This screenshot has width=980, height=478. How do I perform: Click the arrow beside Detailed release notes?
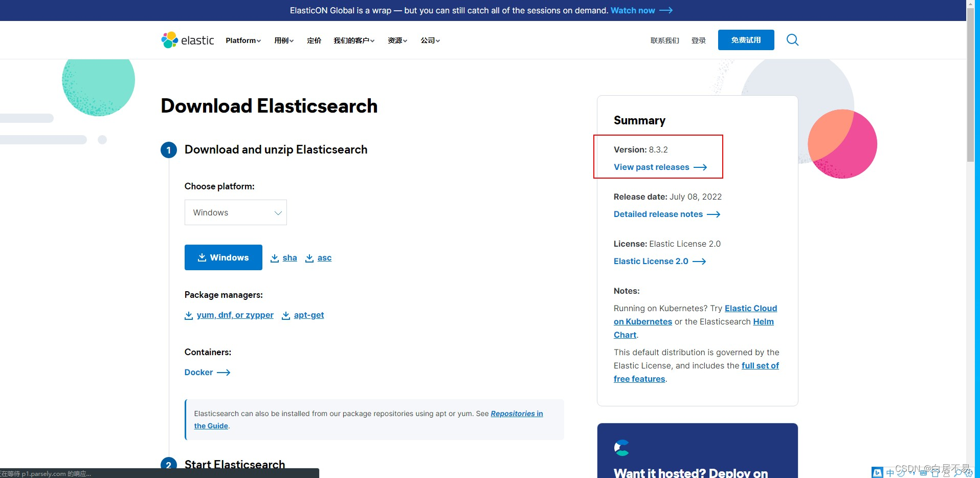coord(714,214)
